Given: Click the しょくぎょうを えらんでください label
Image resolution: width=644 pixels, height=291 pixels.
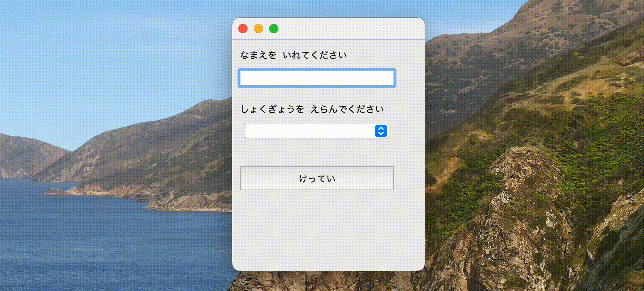Looking at the screenshot, I should coord(312,109).
